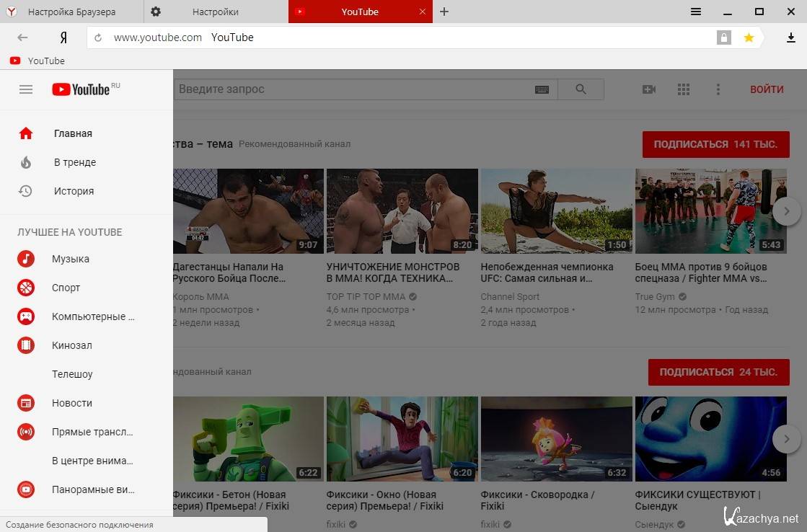Open the YouTube apps grid
Image resolution: width=807 pixels, height=532 pixels.
(684, 89)
